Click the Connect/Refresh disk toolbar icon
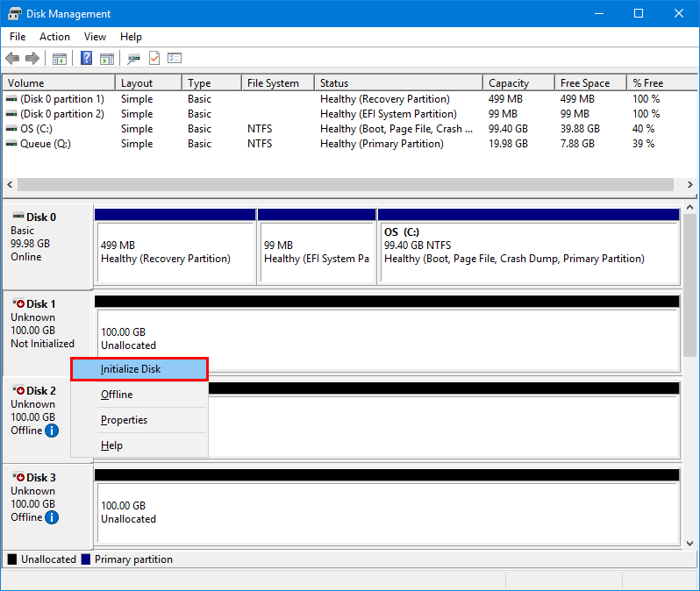The width and height of the screenshot is (700, 591). 133,59
